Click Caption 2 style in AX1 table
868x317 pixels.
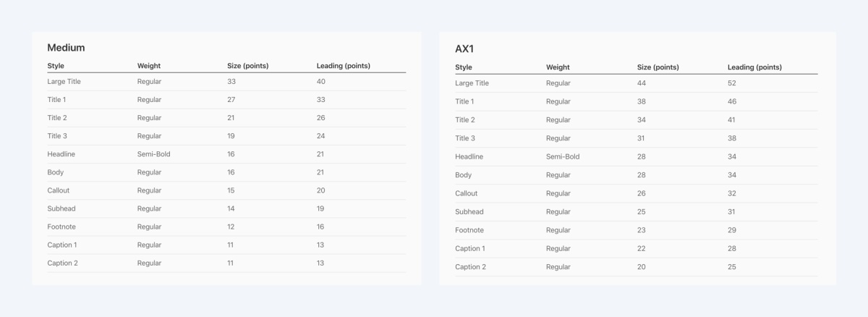click(470, 267)
